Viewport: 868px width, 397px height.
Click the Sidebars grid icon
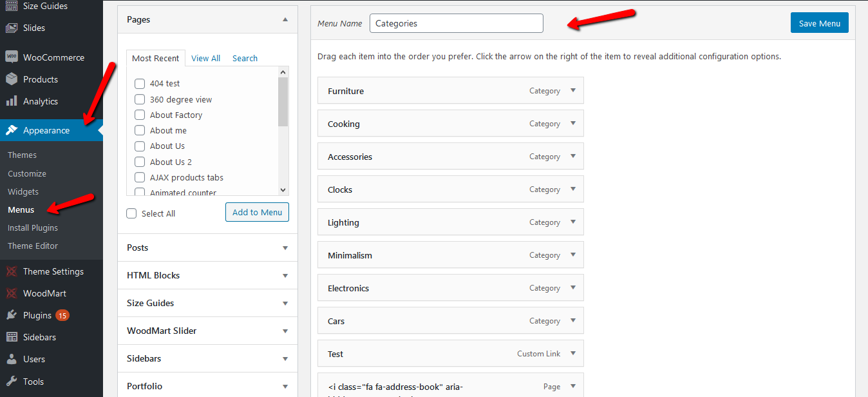12,337
